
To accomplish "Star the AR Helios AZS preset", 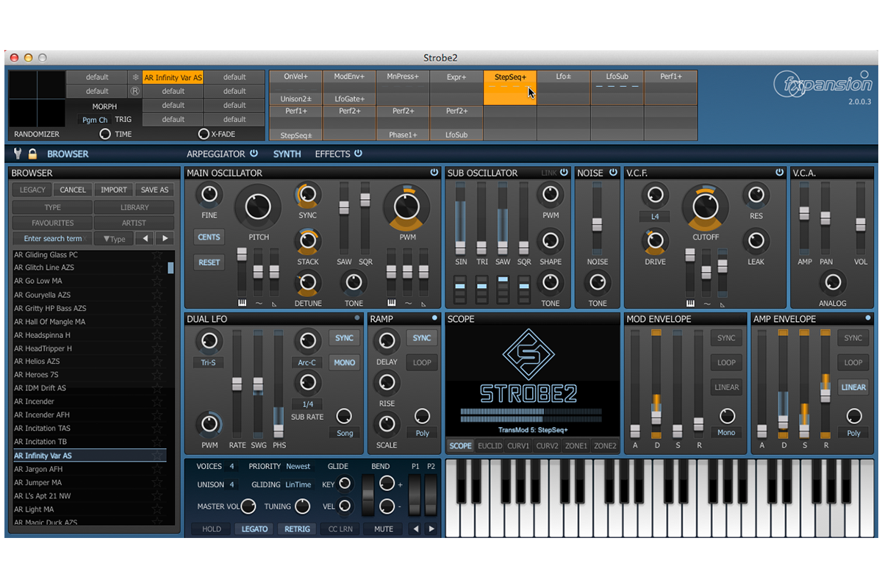I will click(x=157, y=362).
